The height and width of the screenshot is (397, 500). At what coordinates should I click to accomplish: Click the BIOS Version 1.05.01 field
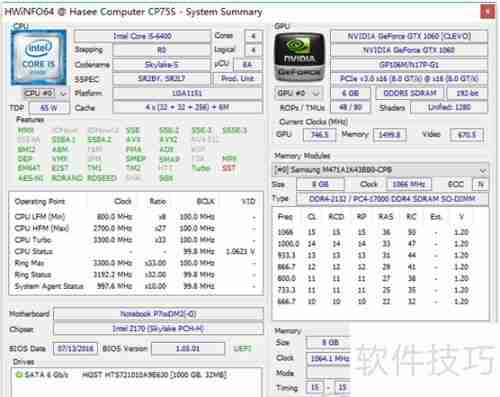coord(188,349)
